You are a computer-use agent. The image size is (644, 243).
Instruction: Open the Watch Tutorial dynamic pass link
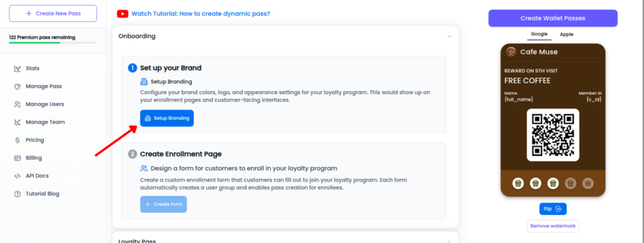tap(200, 14)
